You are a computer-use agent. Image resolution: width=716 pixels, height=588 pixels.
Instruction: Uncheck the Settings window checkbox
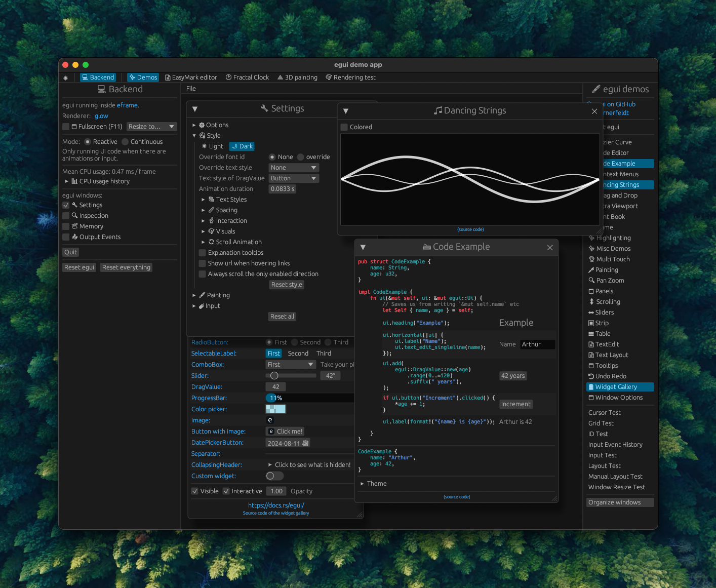66,205
